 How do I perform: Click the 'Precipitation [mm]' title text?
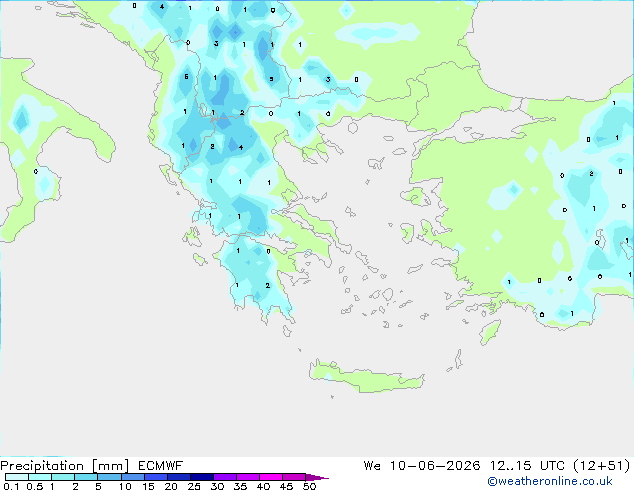(65, 466)
